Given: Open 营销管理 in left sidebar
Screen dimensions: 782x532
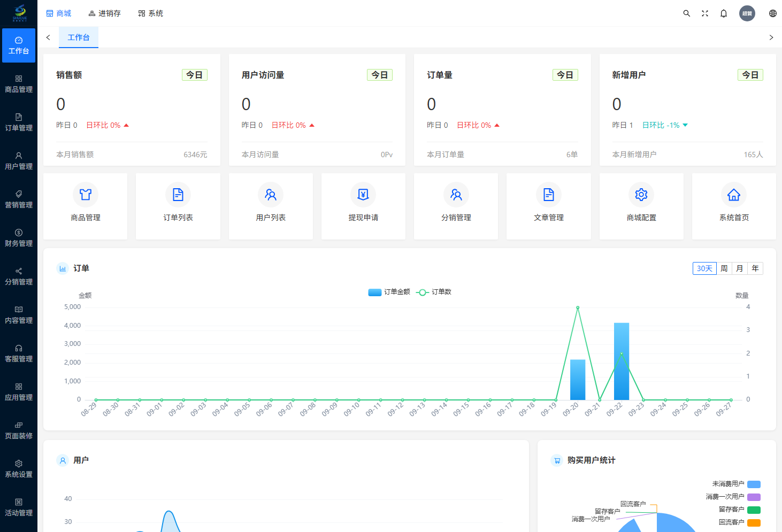Looking at the screenshot, I should 19,199.
